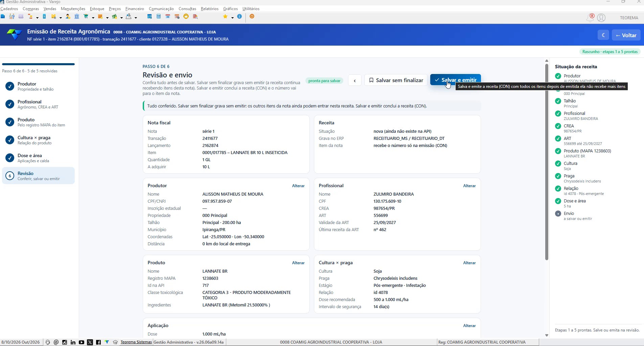Toggle dark mode with the moon button

coord(603,35)
